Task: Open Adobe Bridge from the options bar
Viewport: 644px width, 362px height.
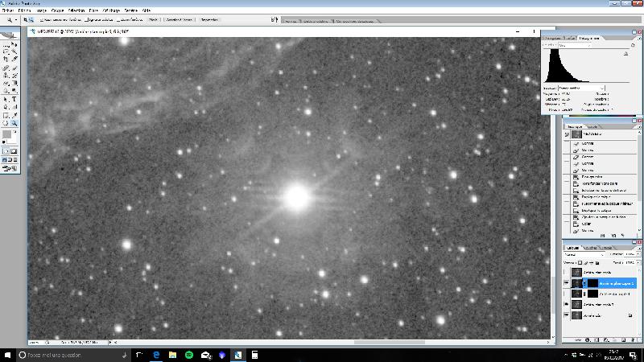Action: (x=274, y=19)
